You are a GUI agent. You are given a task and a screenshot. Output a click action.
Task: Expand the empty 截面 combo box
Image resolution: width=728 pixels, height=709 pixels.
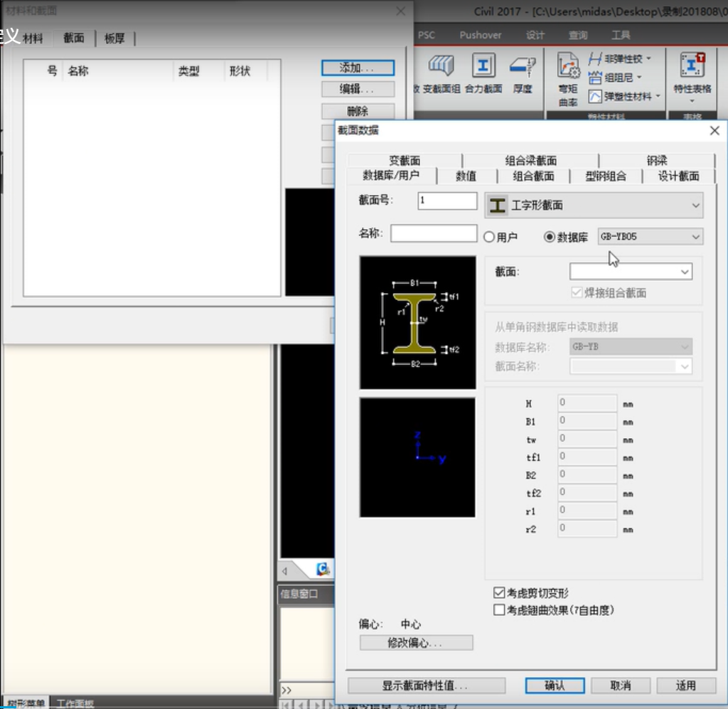pos(631,272)
